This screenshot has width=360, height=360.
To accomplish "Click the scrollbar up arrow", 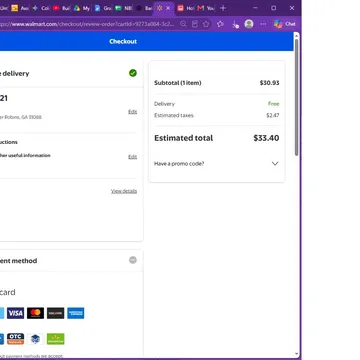I will click(x=296, y=35).
